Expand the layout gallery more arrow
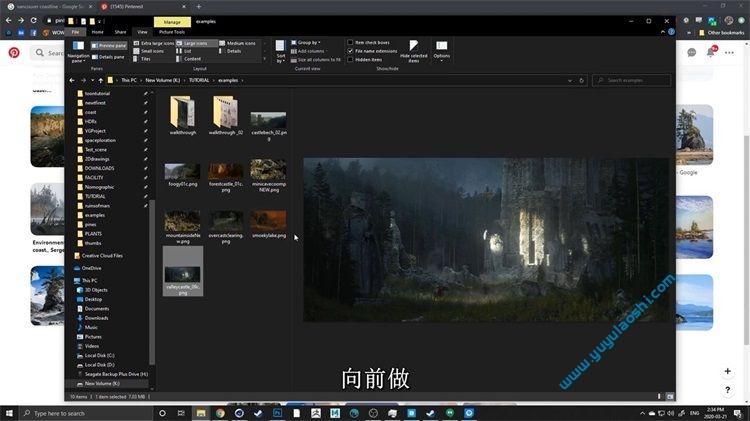Screen dimensions: 750x421 [265, 59]
